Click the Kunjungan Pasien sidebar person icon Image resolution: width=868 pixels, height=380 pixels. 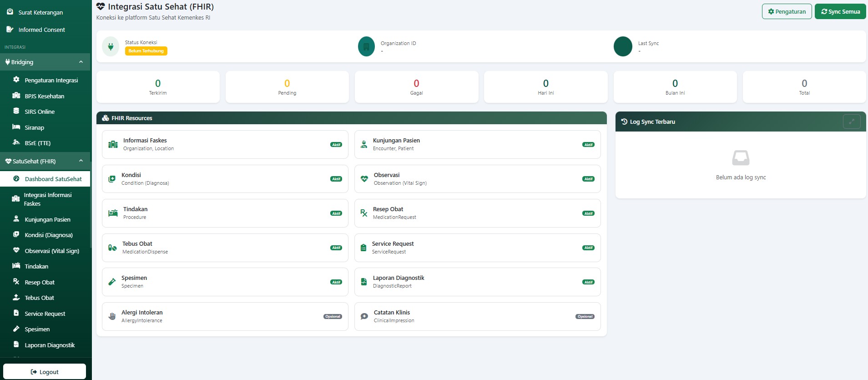[16, 219]
